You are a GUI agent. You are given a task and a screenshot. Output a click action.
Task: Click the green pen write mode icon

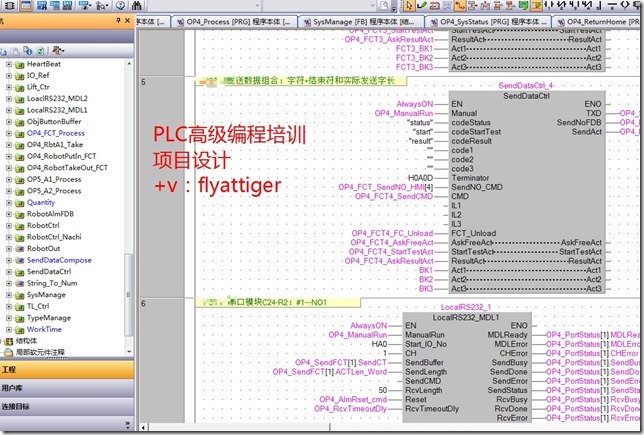(422, 5)
